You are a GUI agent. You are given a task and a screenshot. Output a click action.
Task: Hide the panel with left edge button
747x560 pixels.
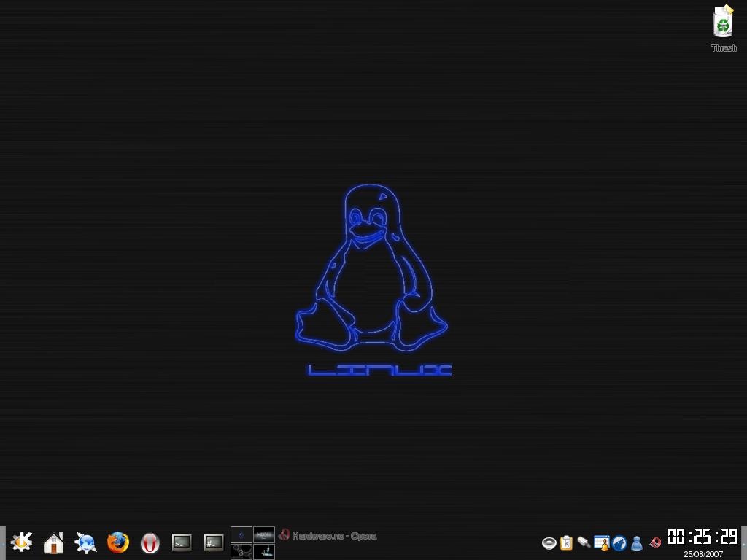click(x=2, y=542)
